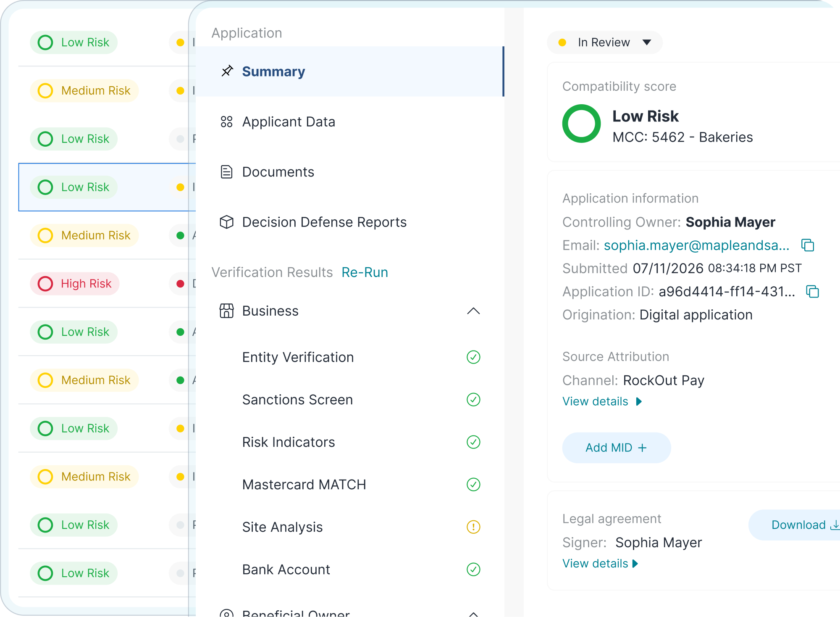The image size is (840, 617).
Task: Click MCC: 5462 - Bakeries text
Action: click(682, 137)
